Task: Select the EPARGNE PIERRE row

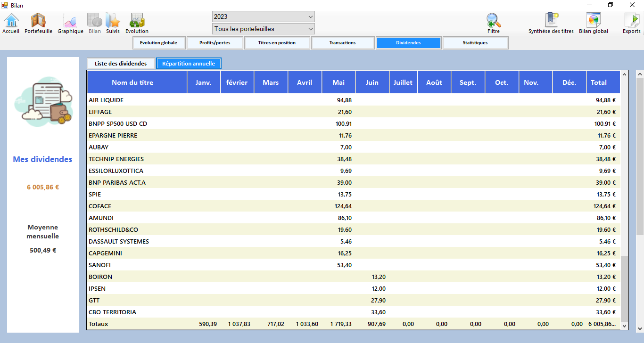Action: tap(354, 135)
